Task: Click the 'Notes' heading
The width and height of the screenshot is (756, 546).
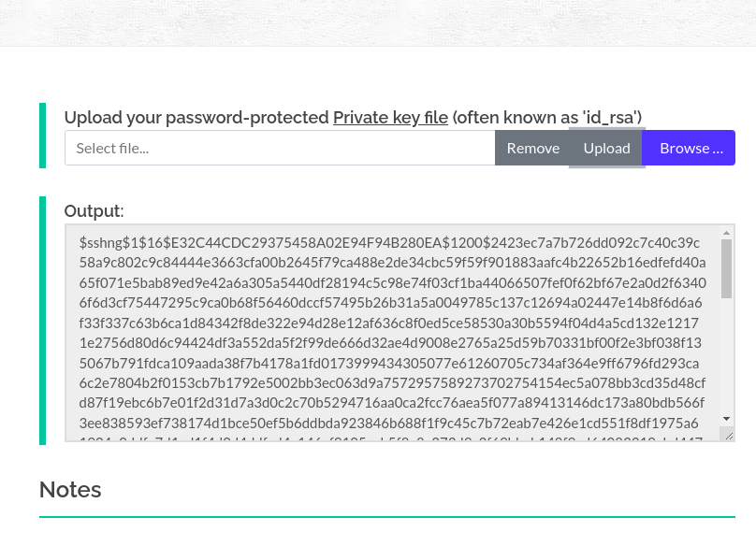Action: (70, 490)
